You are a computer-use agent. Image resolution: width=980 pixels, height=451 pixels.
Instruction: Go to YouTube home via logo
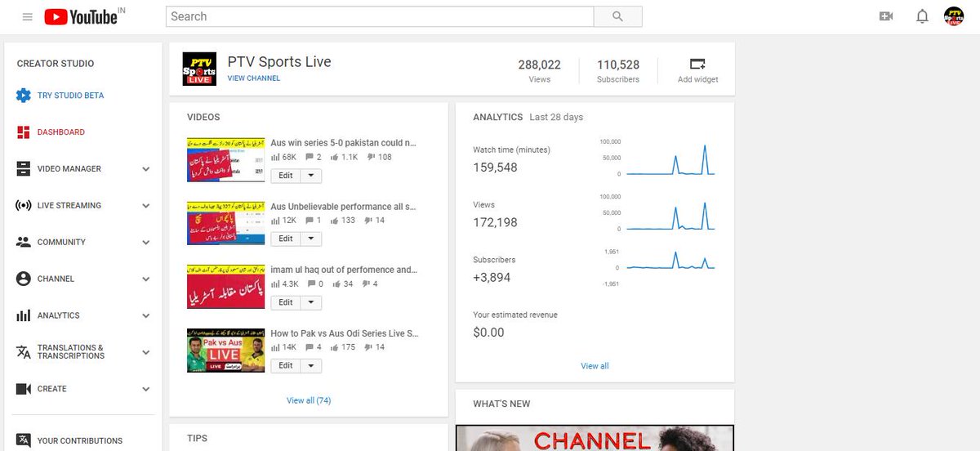[x=81, y=16]
